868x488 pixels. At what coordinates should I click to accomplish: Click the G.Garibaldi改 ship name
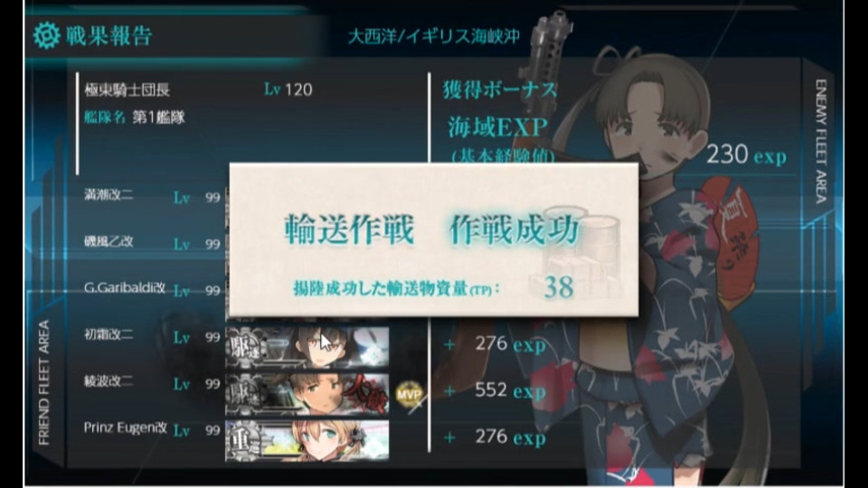[125, 287]
